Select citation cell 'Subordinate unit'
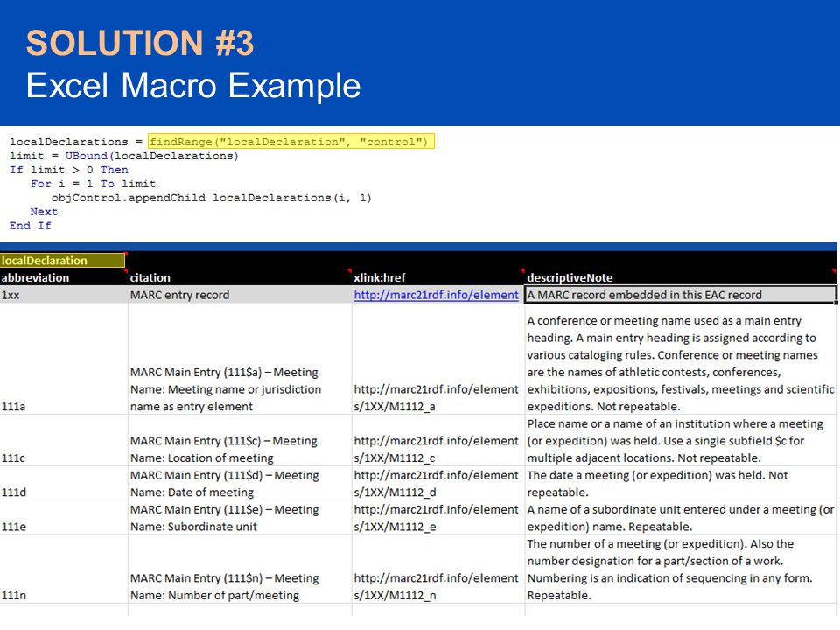The image size is (840, 630). click(x=240, y=517)
